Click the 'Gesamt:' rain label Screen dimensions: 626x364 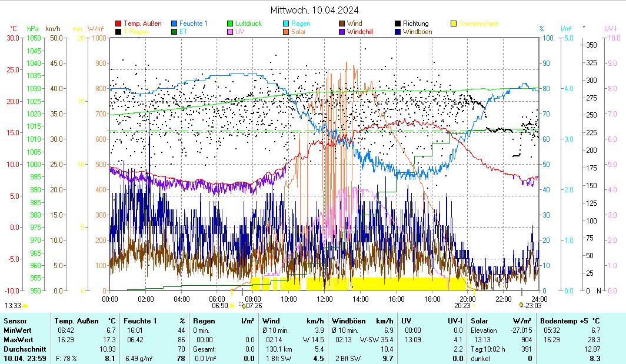204,349
